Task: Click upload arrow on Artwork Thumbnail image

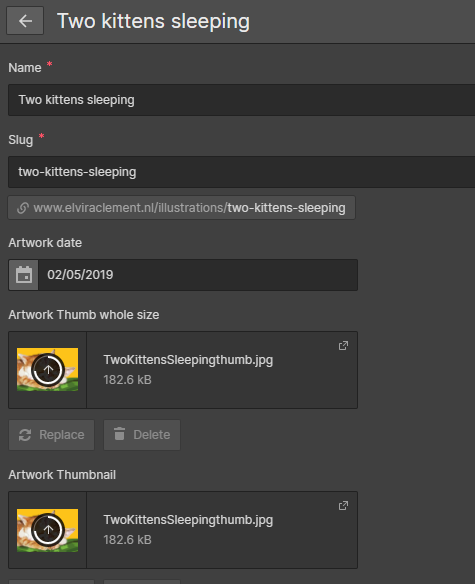Action: pyautogui.click(x=48, y=530)
